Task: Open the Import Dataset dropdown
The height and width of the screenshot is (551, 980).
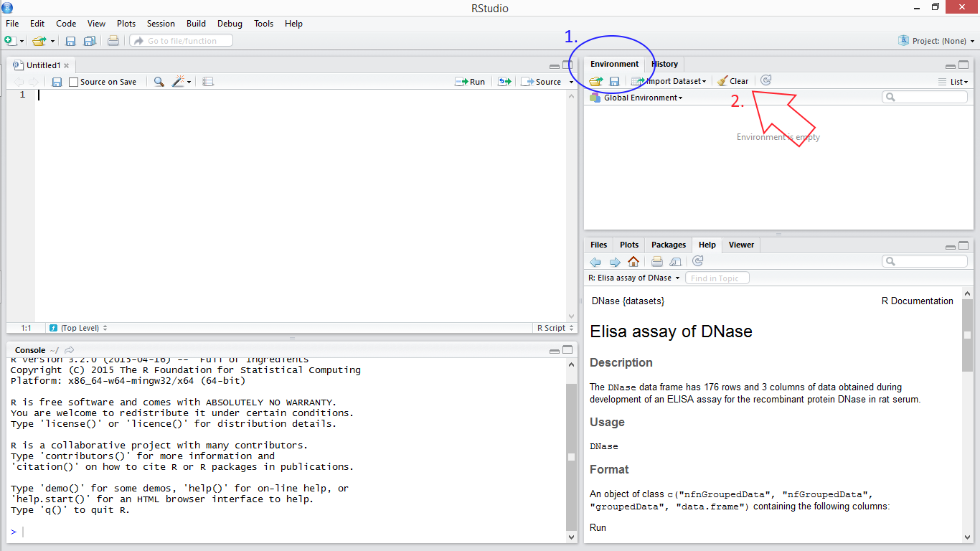Action: (x=669, y=81)
